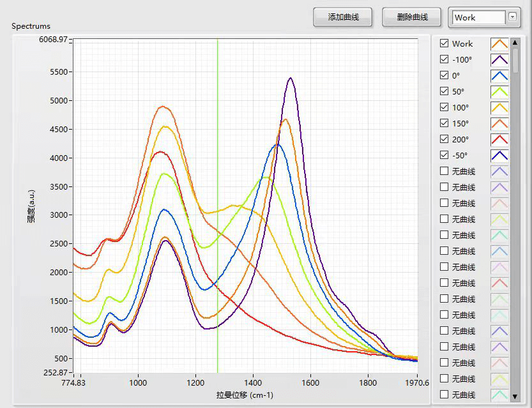Click the -50° curve dark blue icon
Viewport: 532px width, 408px height.
499,156
